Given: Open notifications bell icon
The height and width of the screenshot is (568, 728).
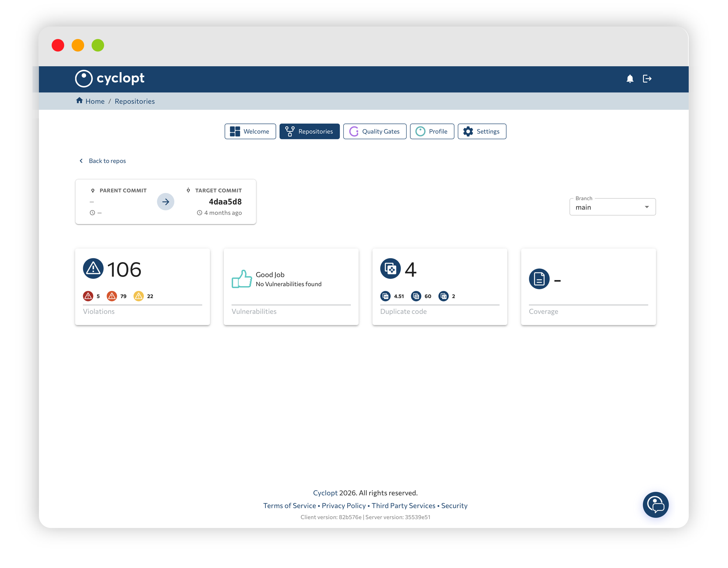Looking at the screenshot, I should pyautogui.click(x=630, y=79).
